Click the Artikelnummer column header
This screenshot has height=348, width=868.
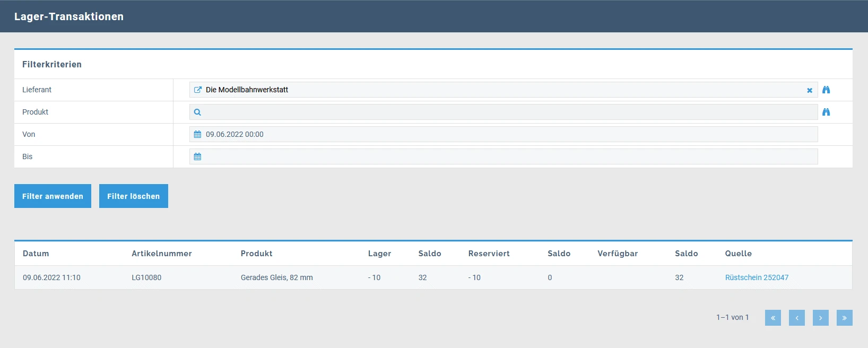coord(162,254)
